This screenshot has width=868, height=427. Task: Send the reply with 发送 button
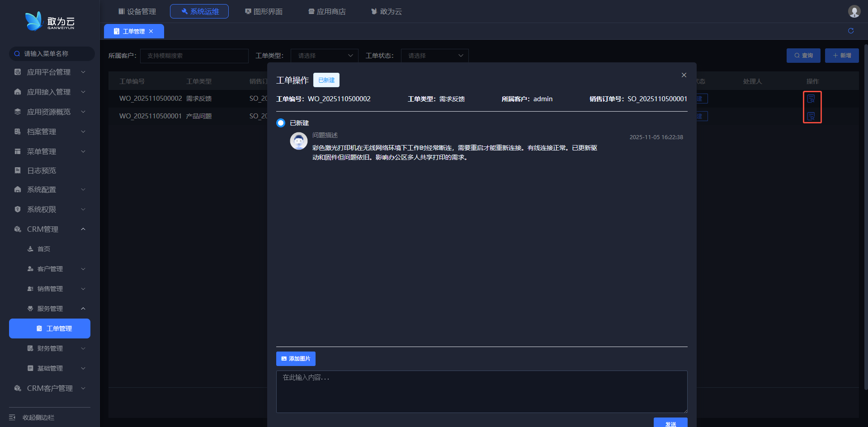(x=670, y=422)
